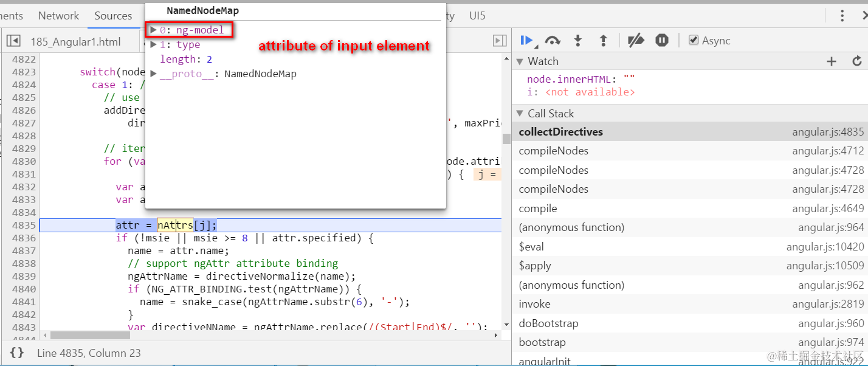Step out of current function
868x366 pixels.
(604, 41)
